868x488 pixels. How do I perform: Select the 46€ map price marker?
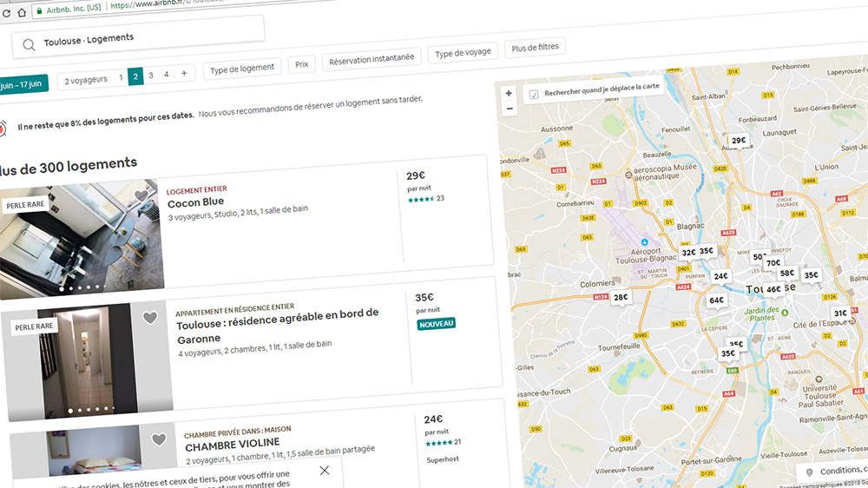(773, 289)
